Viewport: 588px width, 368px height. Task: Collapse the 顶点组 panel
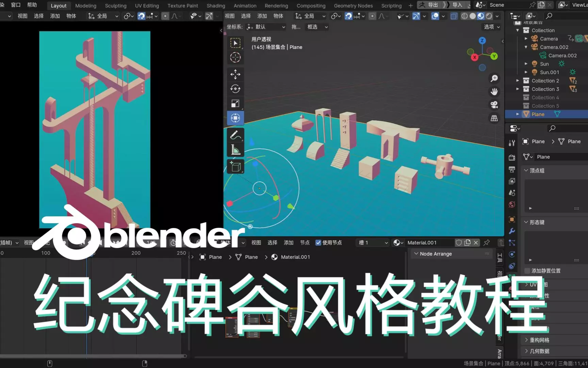coord(526,170)
